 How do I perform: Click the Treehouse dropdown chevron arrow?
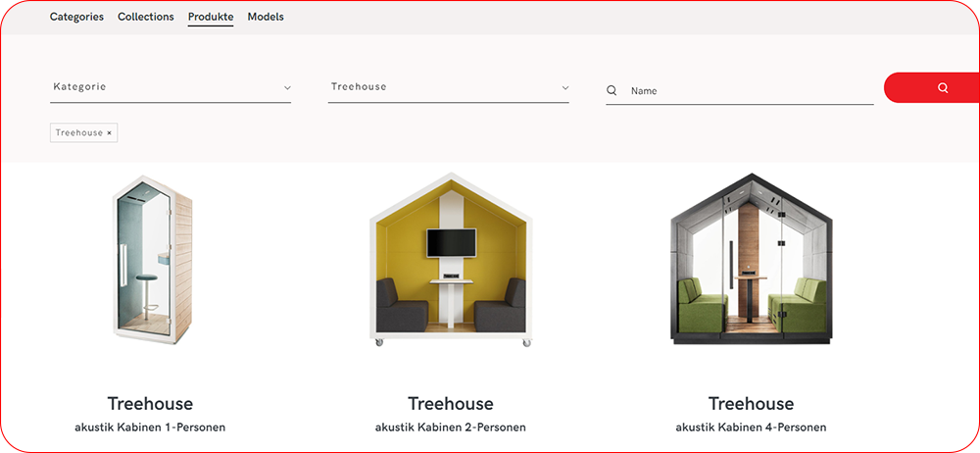pyautogui.click(x=565, y=87)
